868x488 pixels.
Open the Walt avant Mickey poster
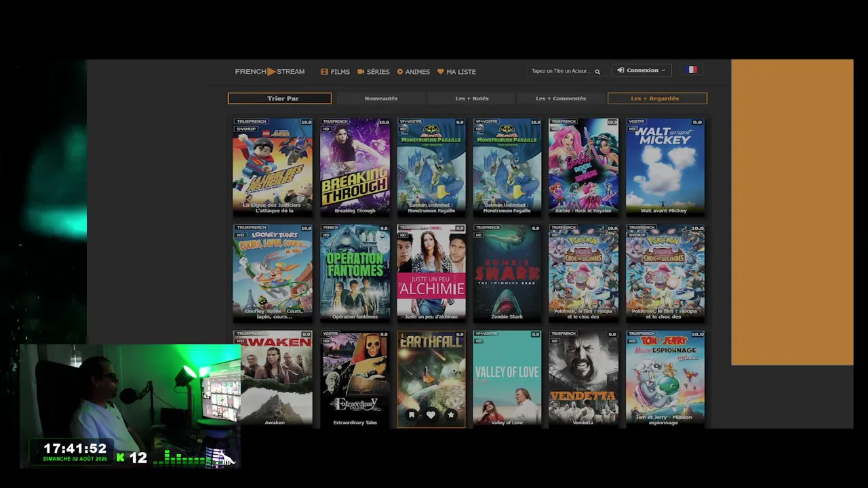665,167
